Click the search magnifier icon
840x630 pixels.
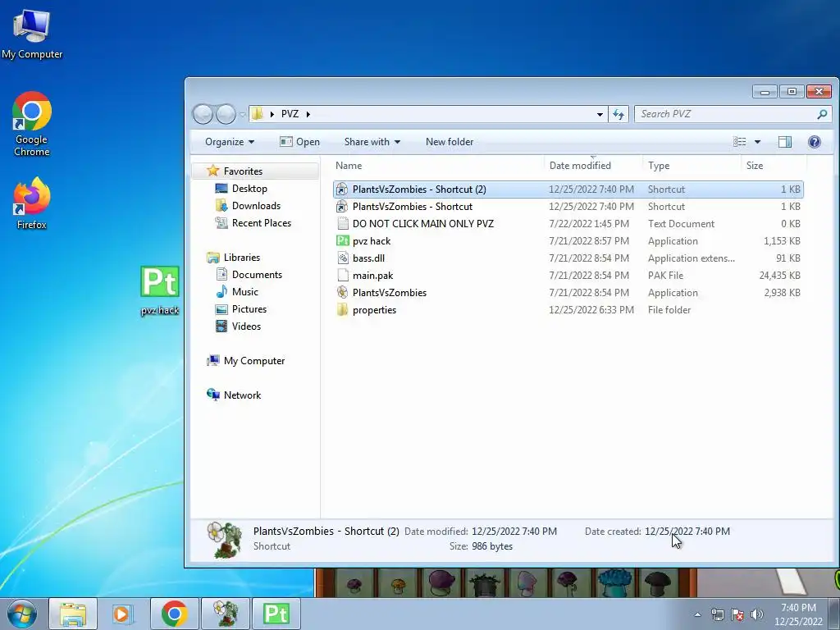(822, 113)
